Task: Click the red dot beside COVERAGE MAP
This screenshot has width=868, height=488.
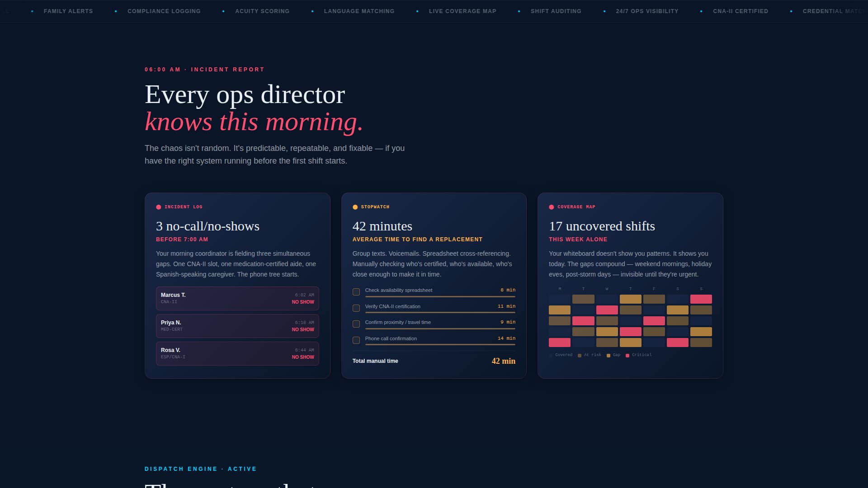Action: pyautogui.click(x=552, y=207)
